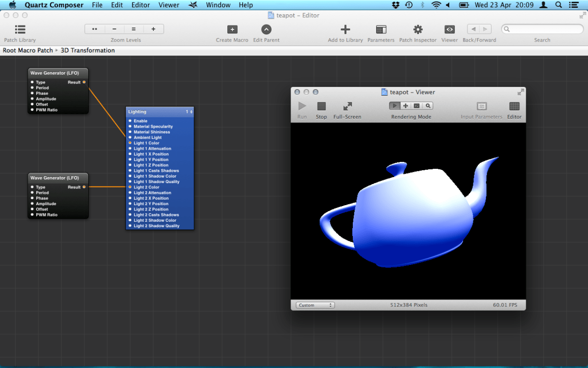The height and width of the screenshot is (368, 588).
Task: Click the Edit Parent icon
Action: tap(266, 29)
